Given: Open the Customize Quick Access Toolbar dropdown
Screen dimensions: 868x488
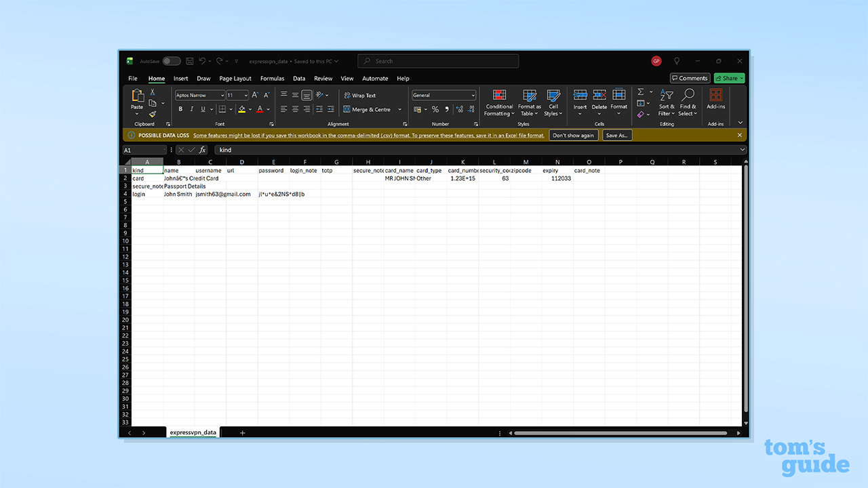Looking at the screenshot, I should [237, 61].
